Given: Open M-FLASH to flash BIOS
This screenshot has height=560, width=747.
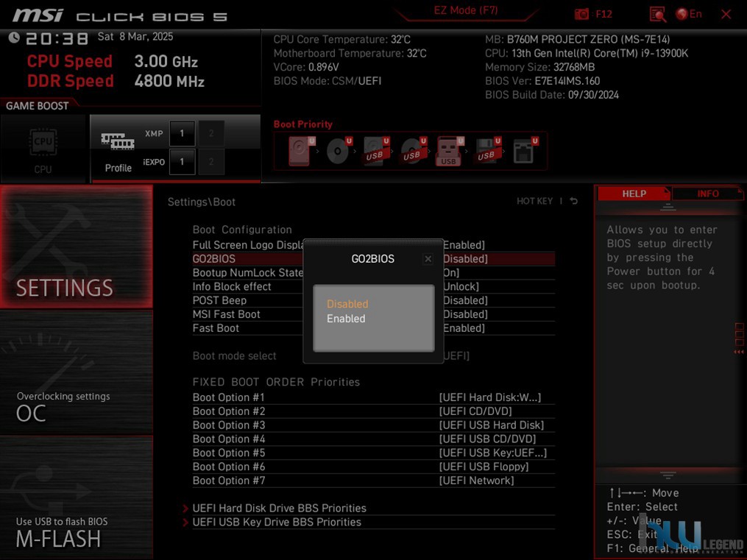Looking at the screenshot, I should point(77,497).
